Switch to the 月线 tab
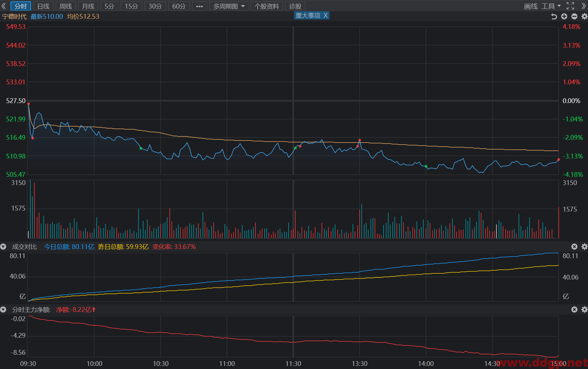The image size is (588, 369). point(88,6)
